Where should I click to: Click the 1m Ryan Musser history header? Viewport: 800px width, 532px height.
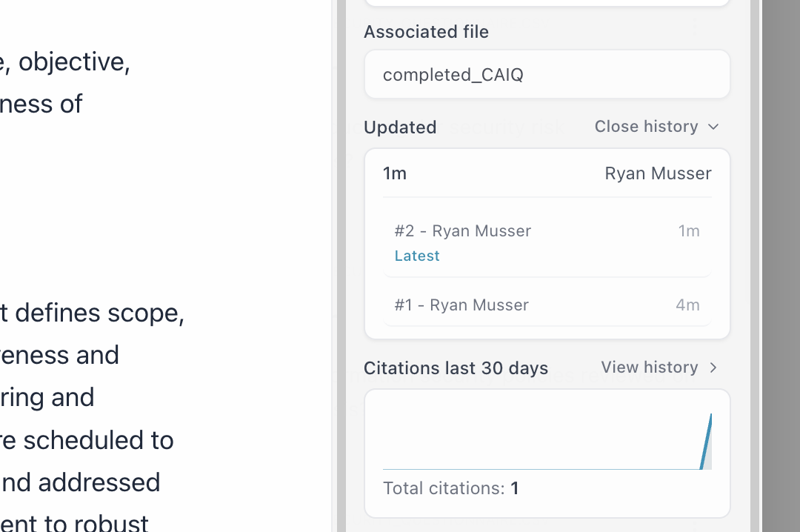(547, 173)
